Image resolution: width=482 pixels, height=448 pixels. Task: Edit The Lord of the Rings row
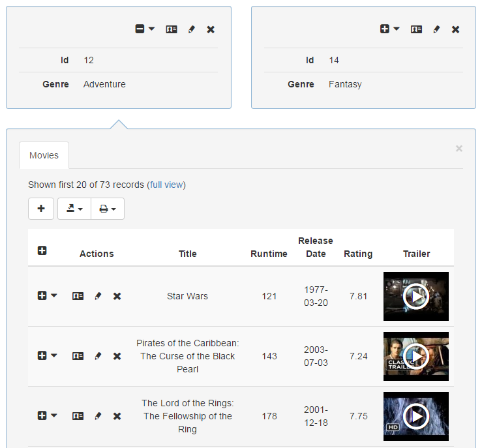pyautogui.click(x=98, y=416)
